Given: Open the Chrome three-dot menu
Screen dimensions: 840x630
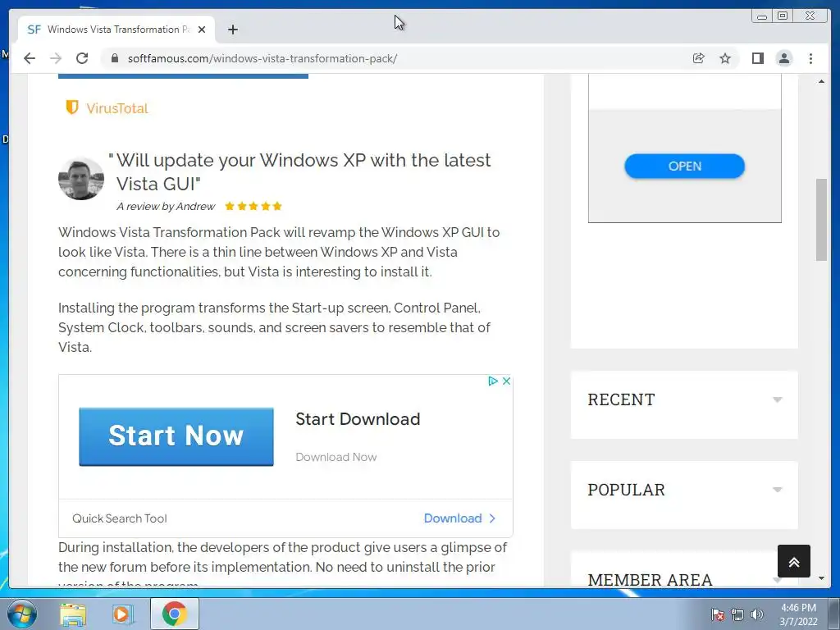Looking at the screenshot, I should (x=810, y=58).
